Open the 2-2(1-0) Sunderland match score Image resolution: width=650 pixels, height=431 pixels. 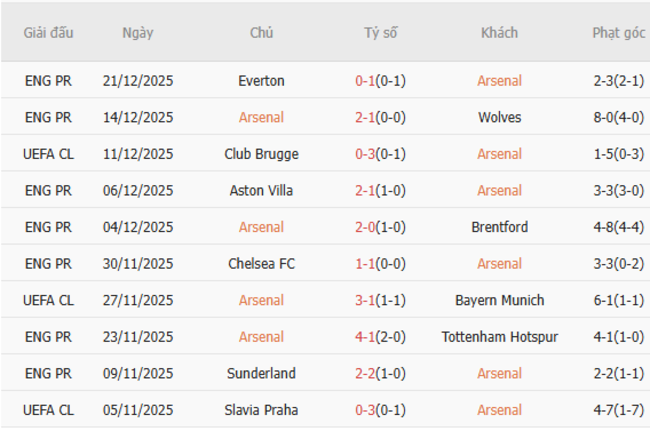tap(380, 373)
